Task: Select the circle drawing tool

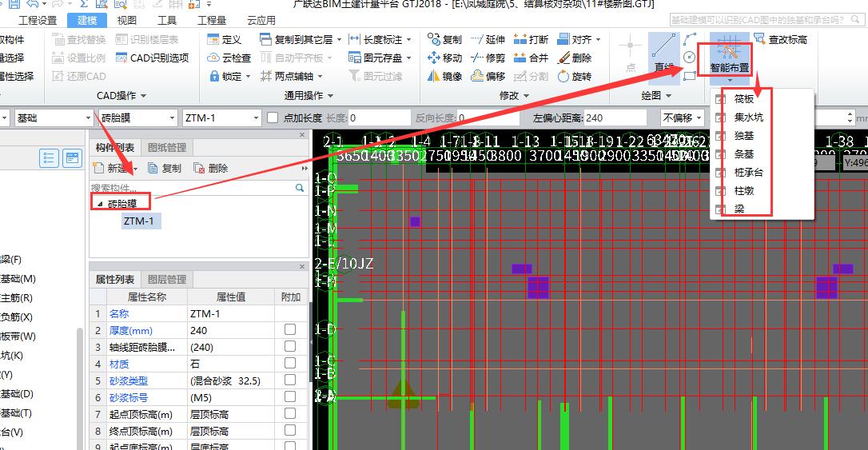Action: (690, 58)
